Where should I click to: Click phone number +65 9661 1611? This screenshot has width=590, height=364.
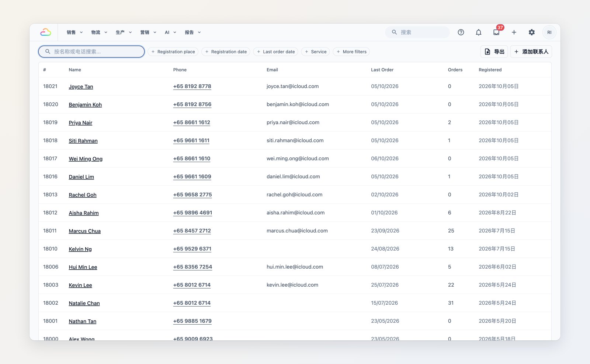point(191,140)
